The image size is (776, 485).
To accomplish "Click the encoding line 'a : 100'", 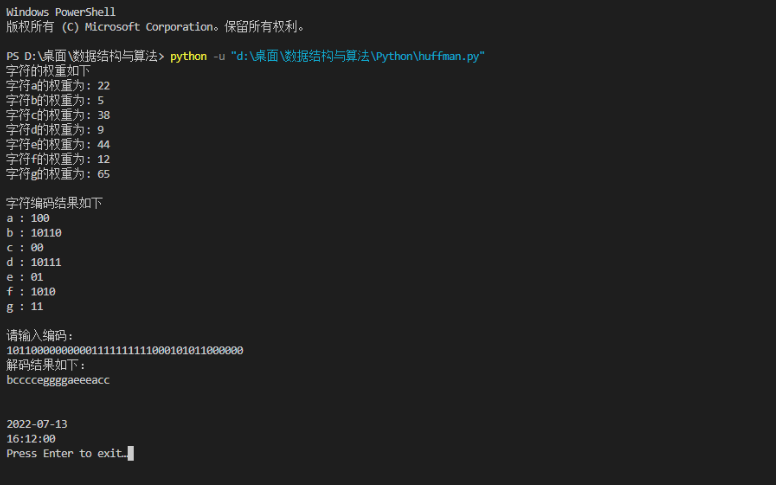I will tap(28, 218).
